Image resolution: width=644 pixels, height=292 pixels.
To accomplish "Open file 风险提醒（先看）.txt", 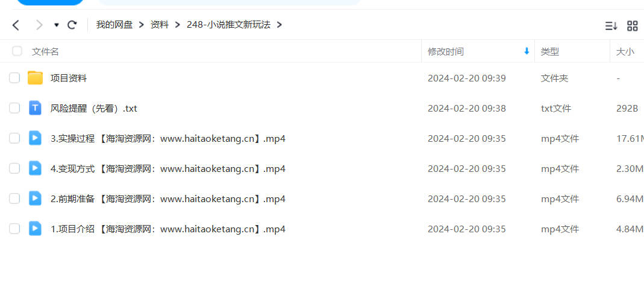I will (x=93, y=109).
